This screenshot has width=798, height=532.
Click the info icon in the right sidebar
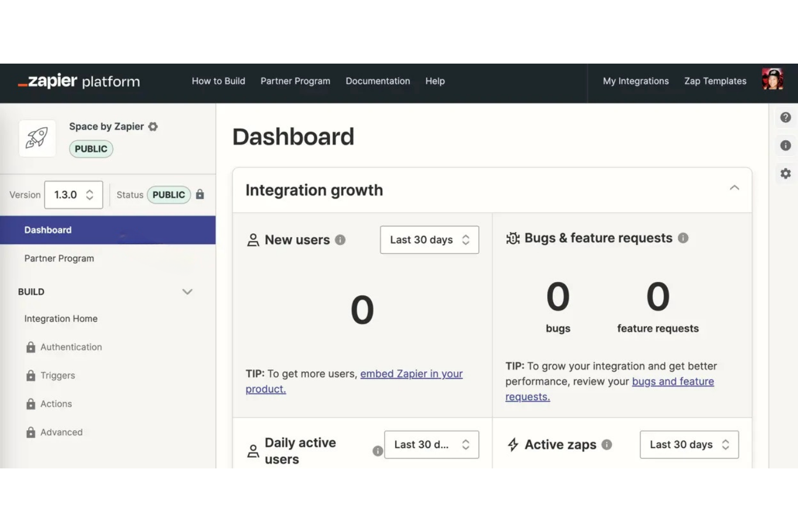[786, 145]
